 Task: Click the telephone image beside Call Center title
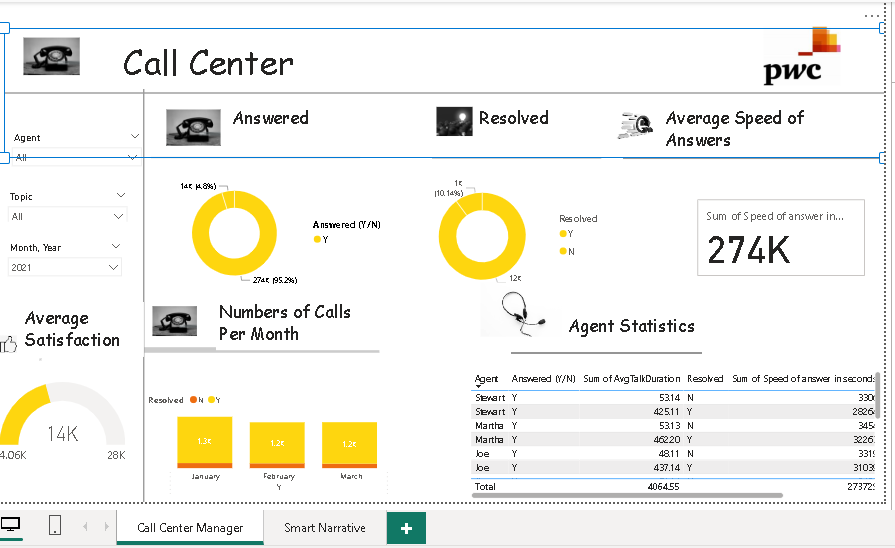click(x=51, y=56)
